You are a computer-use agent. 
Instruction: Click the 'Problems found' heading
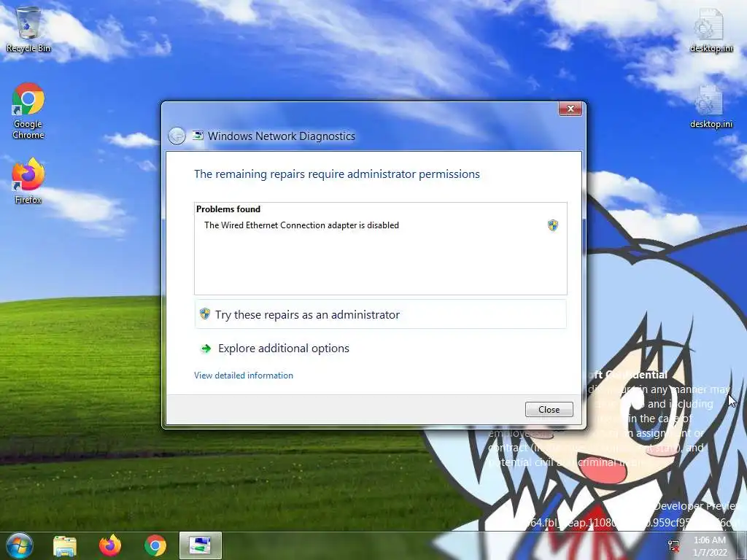(x=228, y=209)
